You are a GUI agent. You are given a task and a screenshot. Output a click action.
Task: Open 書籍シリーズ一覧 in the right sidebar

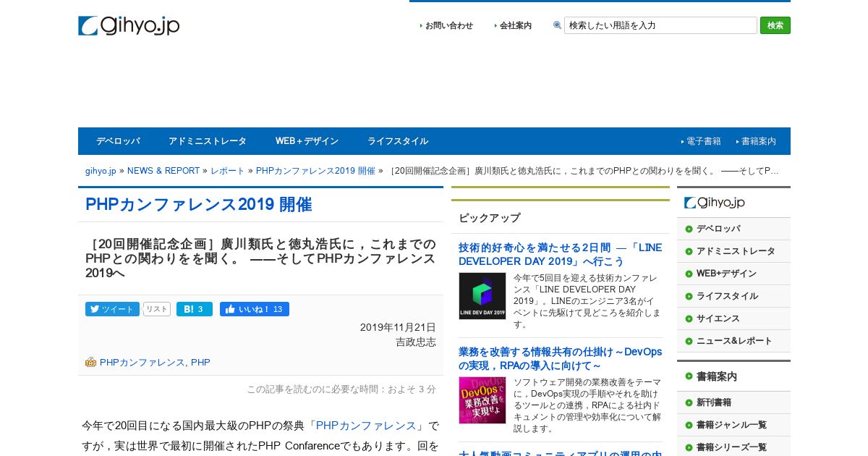(731, 447)
